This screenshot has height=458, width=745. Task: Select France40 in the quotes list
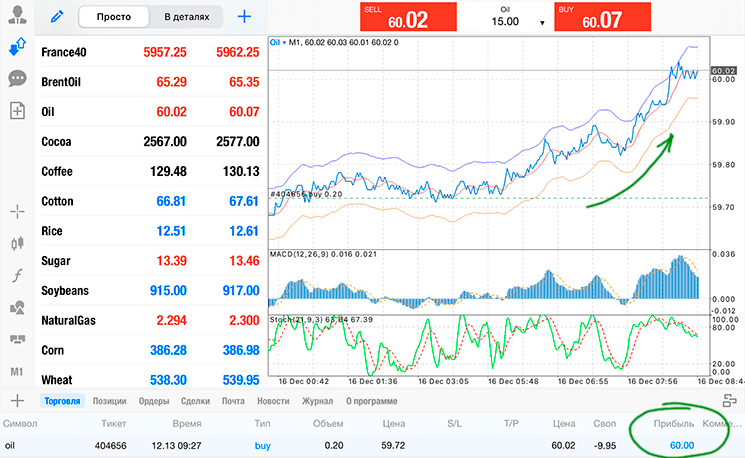pos(150,52)
